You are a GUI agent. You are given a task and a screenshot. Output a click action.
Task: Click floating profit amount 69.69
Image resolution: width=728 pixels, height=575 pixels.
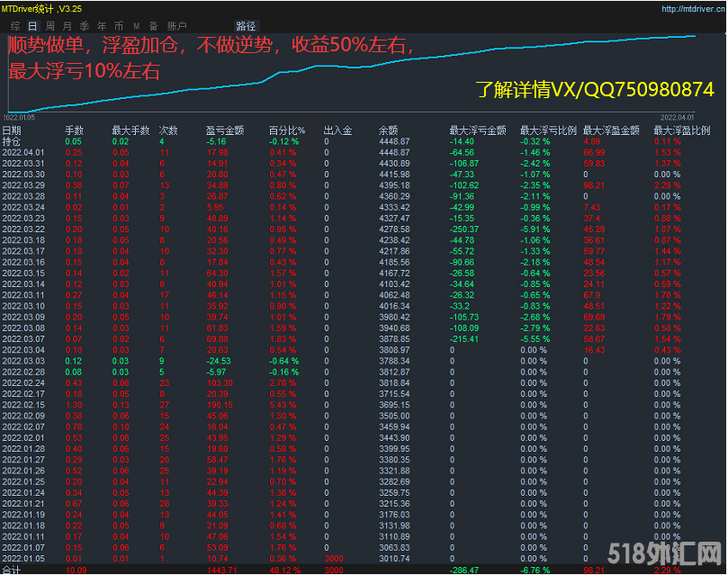click(594, 318)
